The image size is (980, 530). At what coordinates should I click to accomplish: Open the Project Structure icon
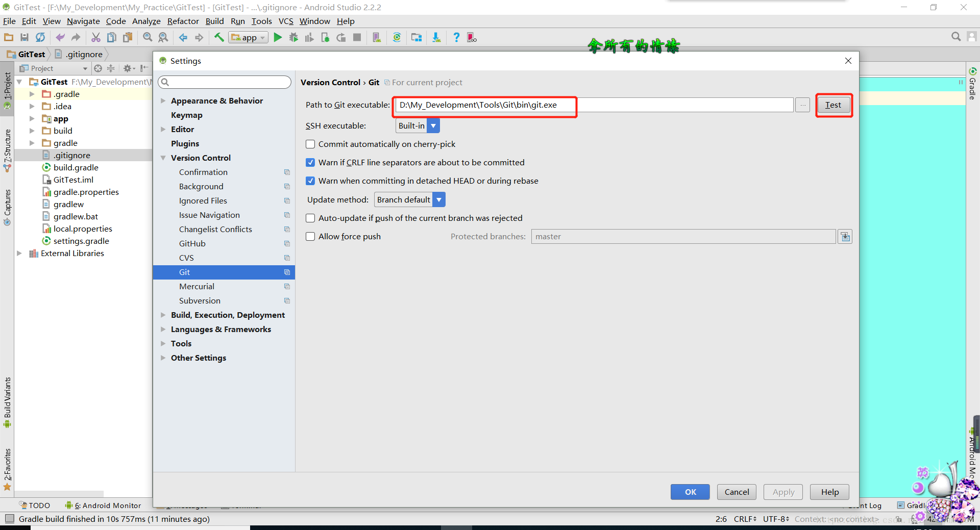click(416, 37)
